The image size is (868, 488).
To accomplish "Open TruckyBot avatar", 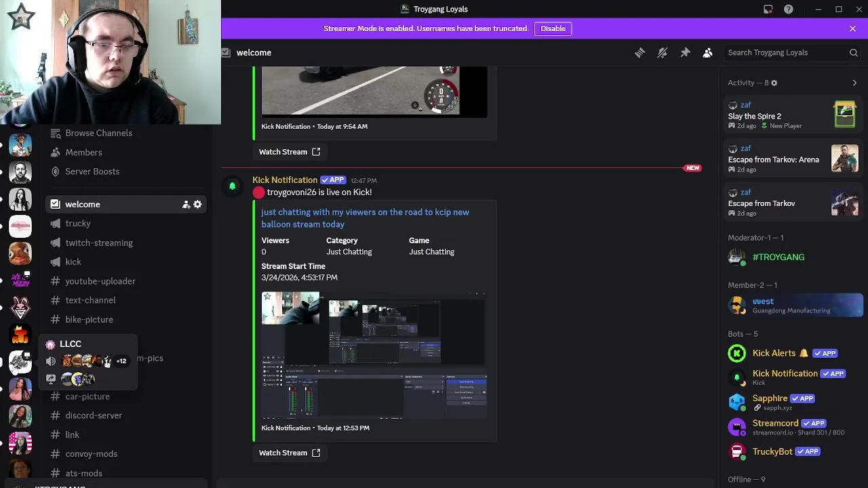I will tap(736, 451).
